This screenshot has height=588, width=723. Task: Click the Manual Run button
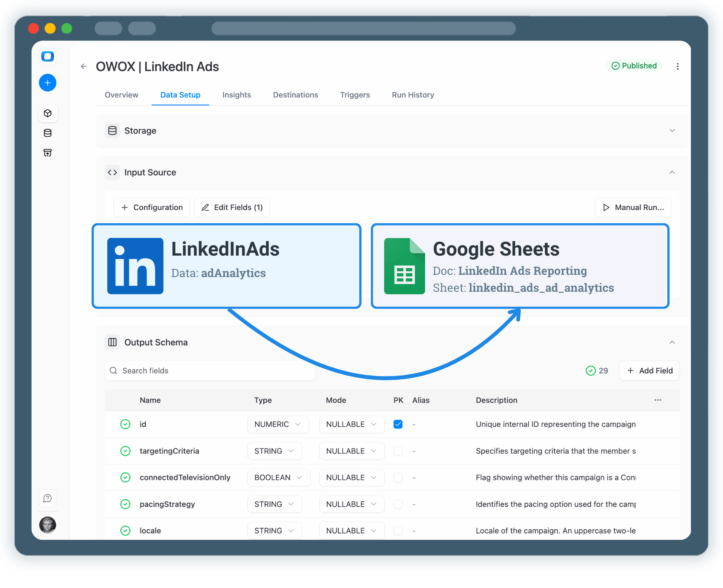pyautogui.click(x=633, y=207)
